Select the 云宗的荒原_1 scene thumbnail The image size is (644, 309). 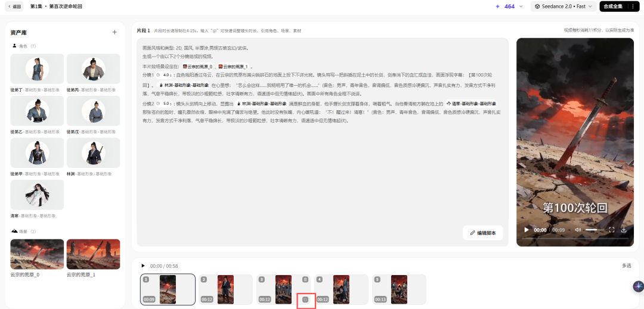click(93, 254)
